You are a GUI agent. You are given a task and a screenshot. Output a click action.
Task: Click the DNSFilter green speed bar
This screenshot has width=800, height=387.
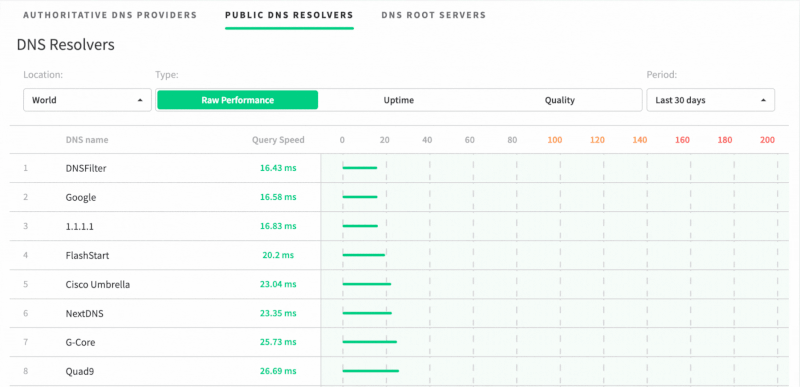pos(360,167)
